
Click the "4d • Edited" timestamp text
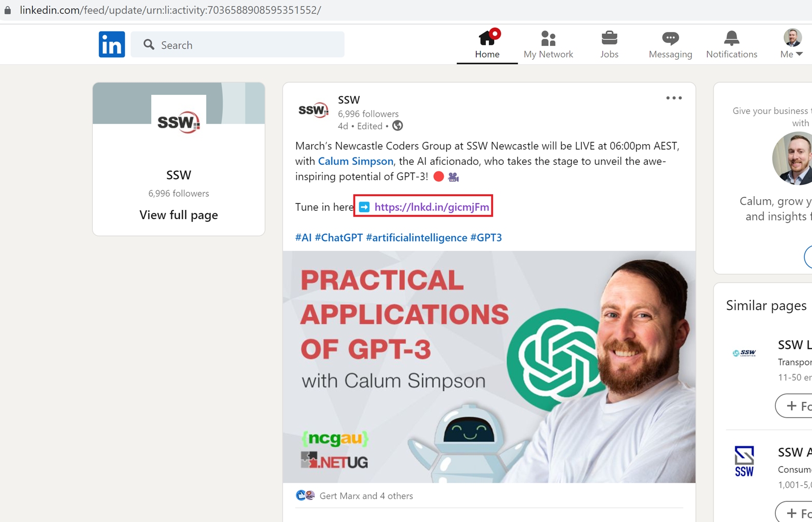point(360,126)
